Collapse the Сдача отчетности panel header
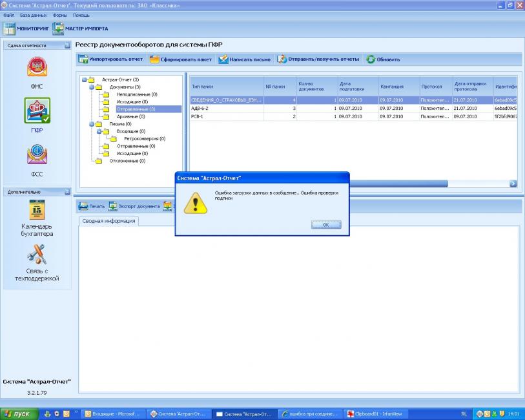This screenshot has height=420, width=525. [x=67, y=46]
